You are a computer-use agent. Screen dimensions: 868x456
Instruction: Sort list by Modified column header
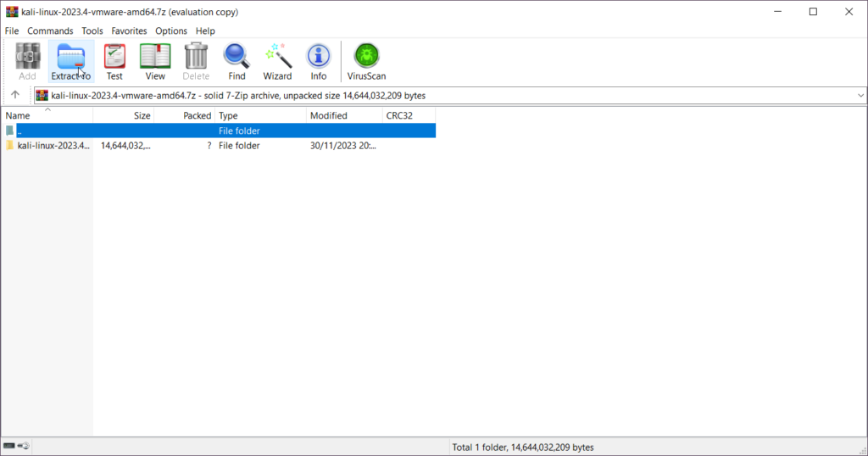tap(344, 115)
